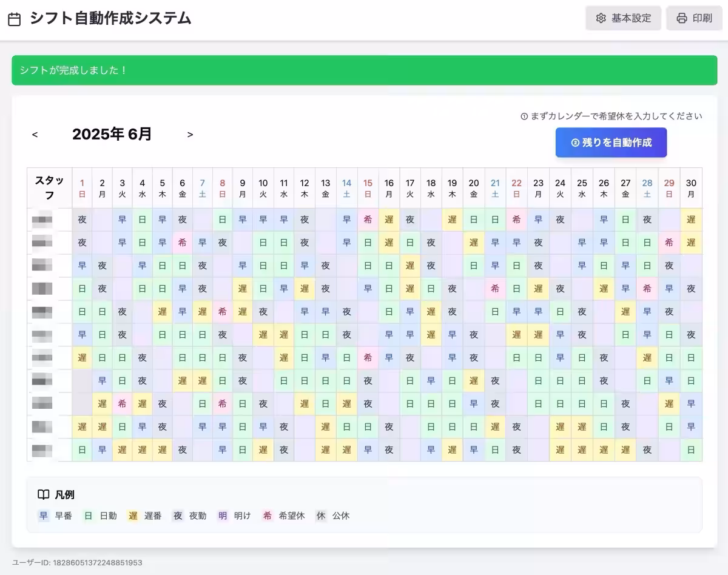
Task: Click the 公休 legend marker
Action: (321, 516)
